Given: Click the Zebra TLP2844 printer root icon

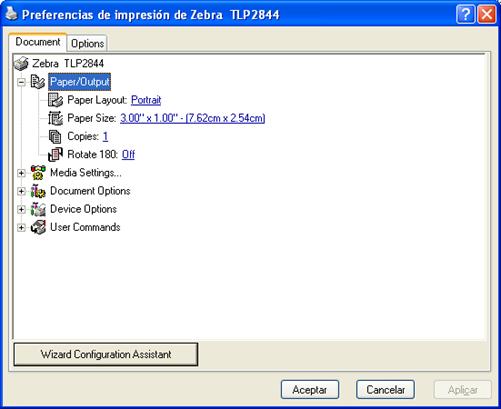Looking at the screenshot, I should tap(21, 63).
